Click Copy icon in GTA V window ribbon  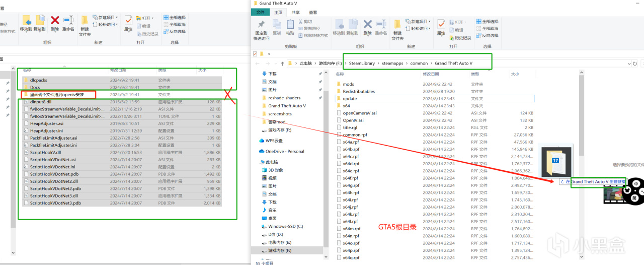point(278,27)
